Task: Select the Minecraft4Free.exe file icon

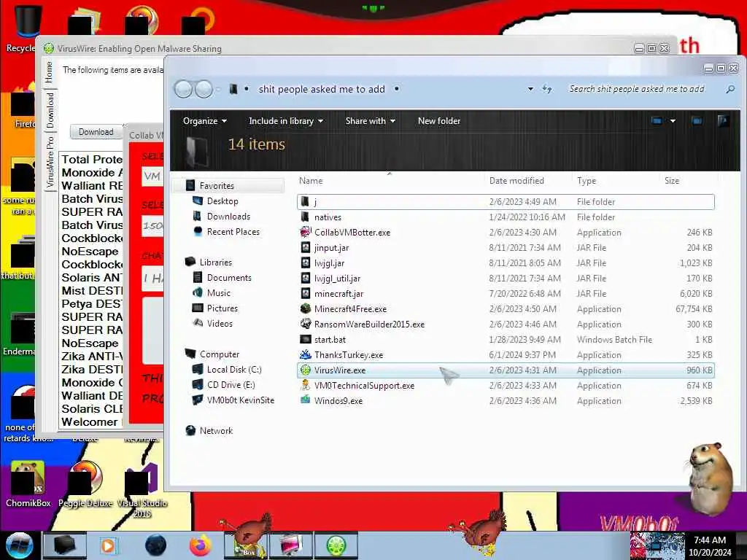Action: pos(306,308)
